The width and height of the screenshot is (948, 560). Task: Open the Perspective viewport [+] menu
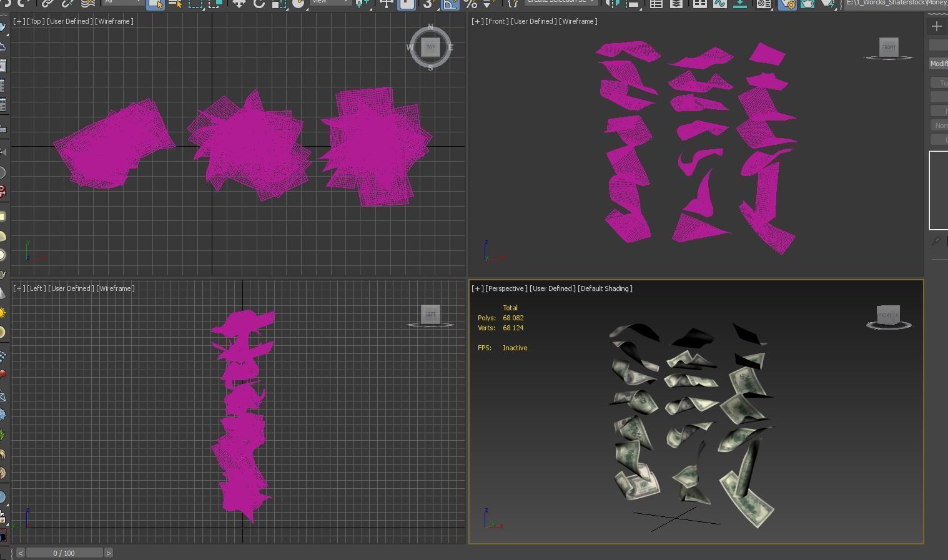coord(478,288)
